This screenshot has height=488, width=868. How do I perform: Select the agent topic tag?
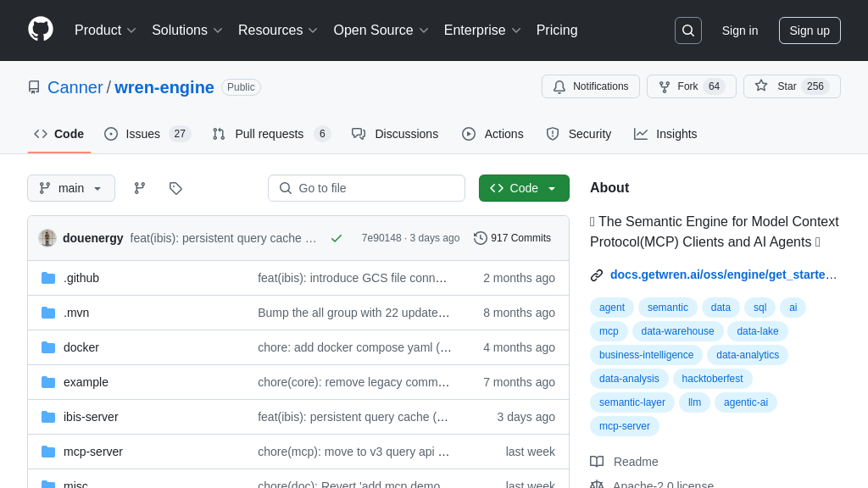[612, 308]
